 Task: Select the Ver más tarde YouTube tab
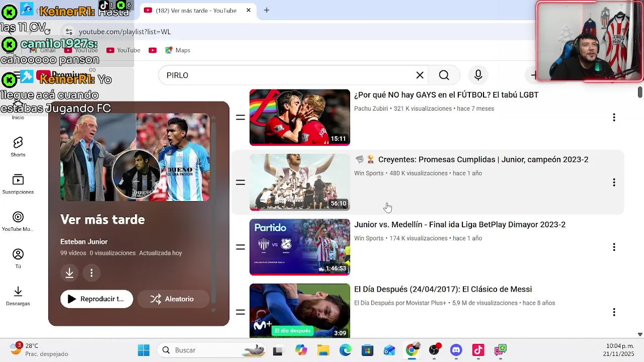(195, 10)
